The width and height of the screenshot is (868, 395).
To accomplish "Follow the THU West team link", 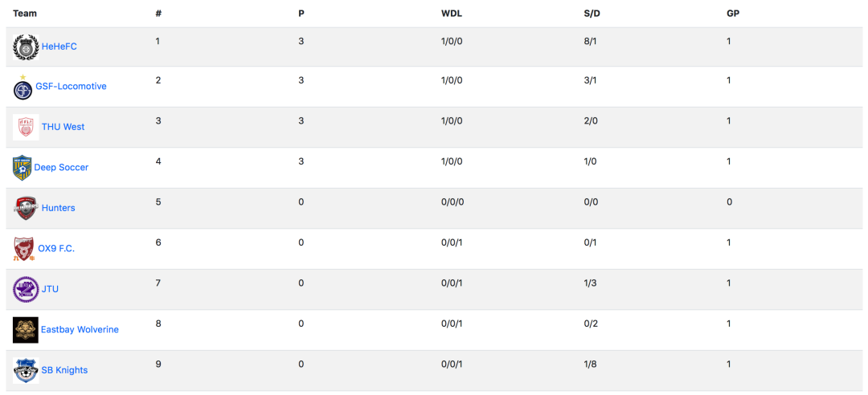I will [x=63, y=127].
